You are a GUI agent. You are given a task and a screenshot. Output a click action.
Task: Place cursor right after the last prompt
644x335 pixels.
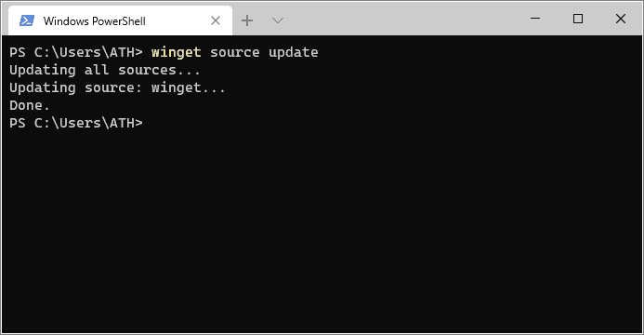147,124
